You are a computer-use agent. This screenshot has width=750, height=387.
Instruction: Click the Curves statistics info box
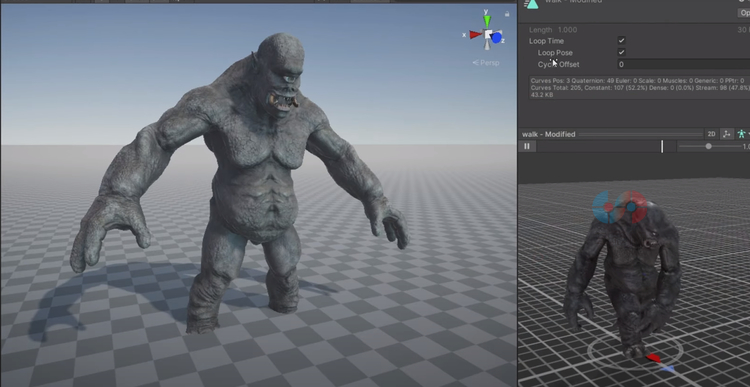coord(640,88)
